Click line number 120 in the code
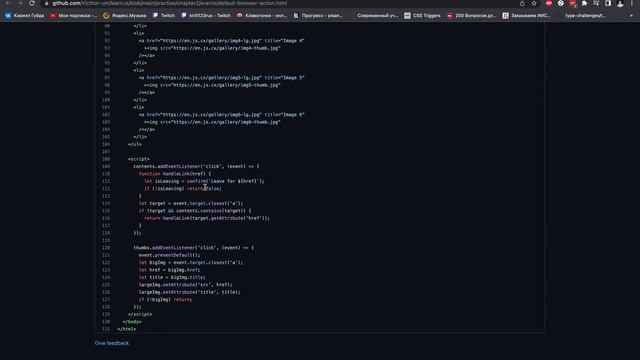 pyautogui.click(x=106, y=248)
